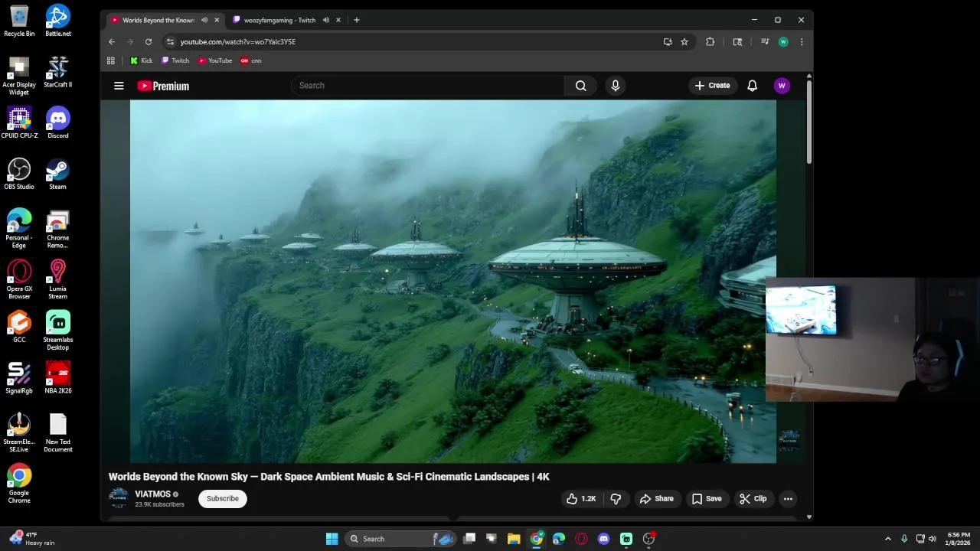980x551 pixels.
Task: Share this video
Action: [x=656, y=499]
